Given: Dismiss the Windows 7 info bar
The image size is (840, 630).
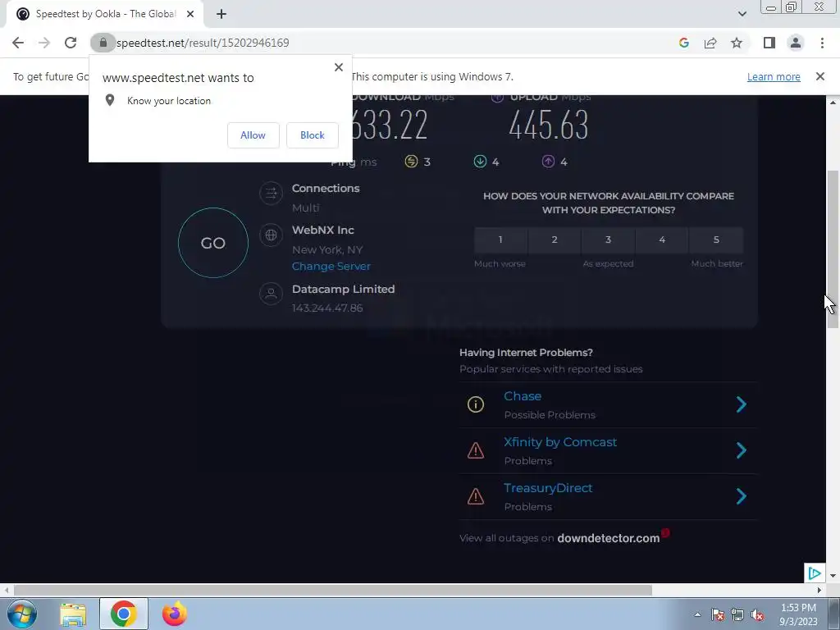Looking at the screenshot, I should pos(820,76).
